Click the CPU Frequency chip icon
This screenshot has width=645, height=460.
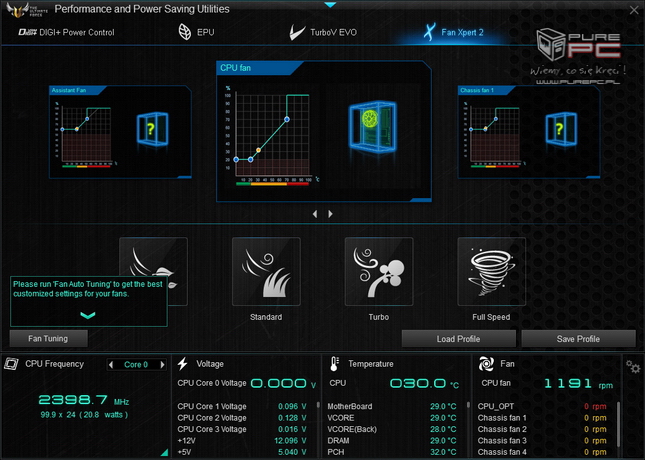[x=12, y=364]
